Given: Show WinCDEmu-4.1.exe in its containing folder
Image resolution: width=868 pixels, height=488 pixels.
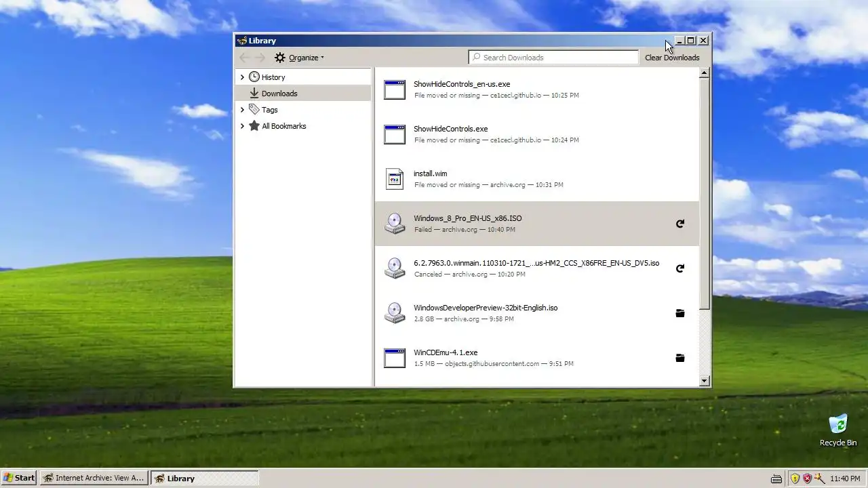Looking at the screenshot, I should click(x=680, y=358).
